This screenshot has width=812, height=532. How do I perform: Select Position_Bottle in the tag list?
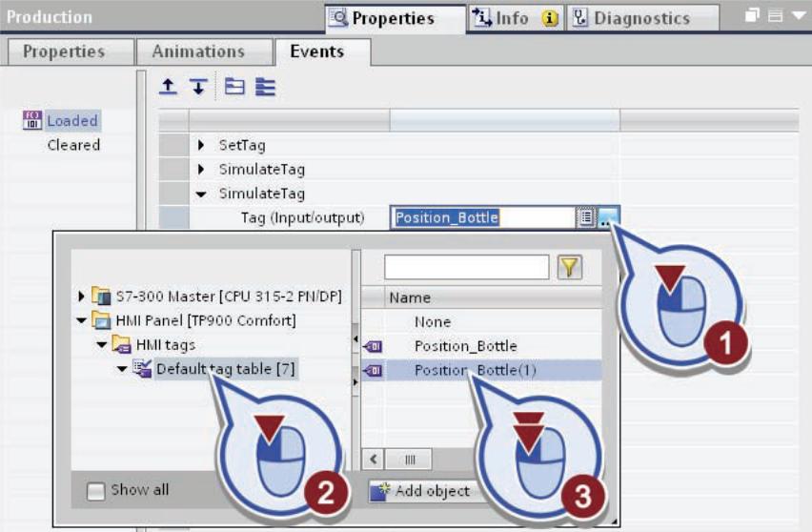(465, 346)
